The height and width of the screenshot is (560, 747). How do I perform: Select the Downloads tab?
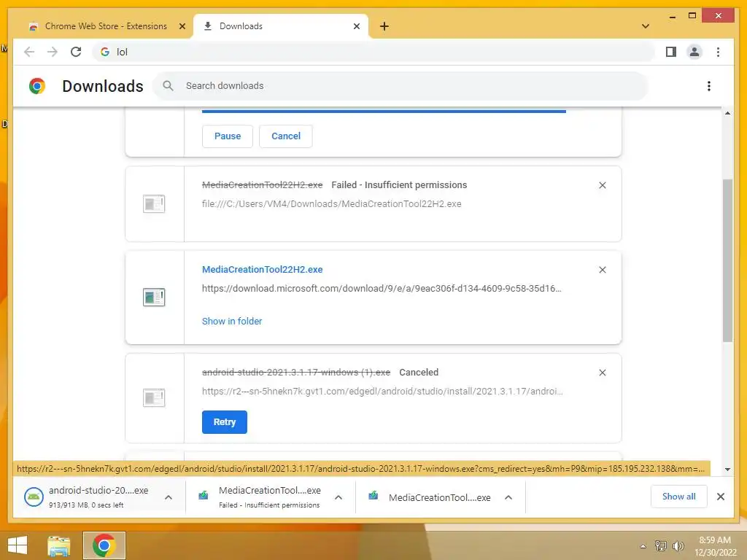(x=281, y=26)
